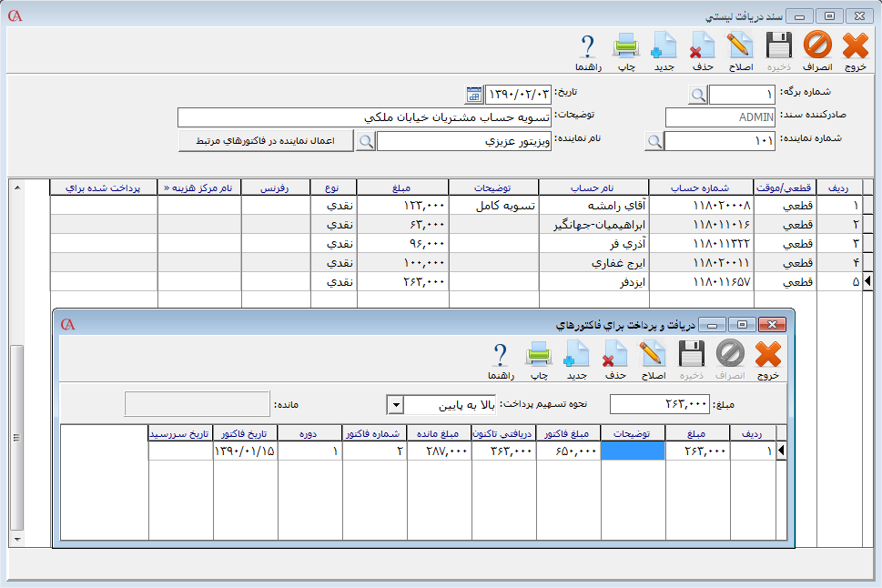Image resolution: width=882 pixels, height=588 pixels.
Task: Click Edit pencil icon in main window toolbar
Action: click(x=740, y=50)
